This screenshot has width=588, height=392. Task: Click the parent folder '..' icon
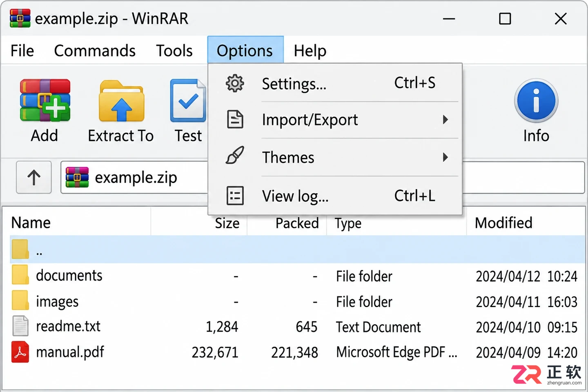coord(20,249)
